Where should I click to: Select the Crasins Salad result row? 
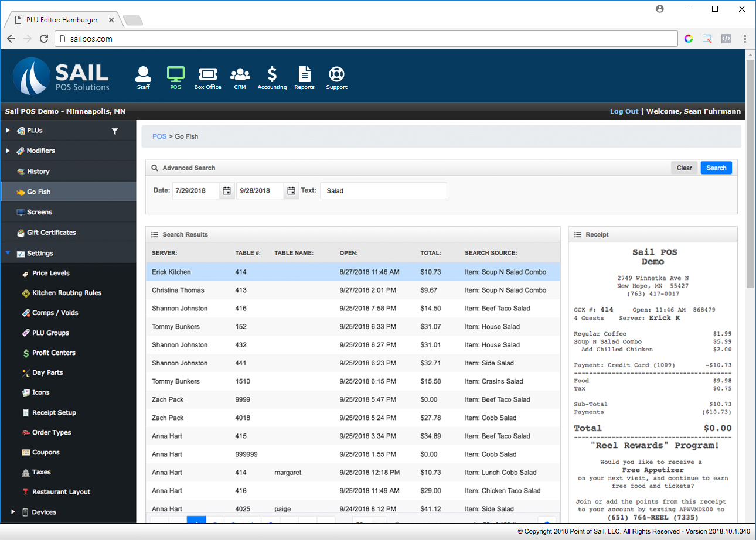coord(353,381)
